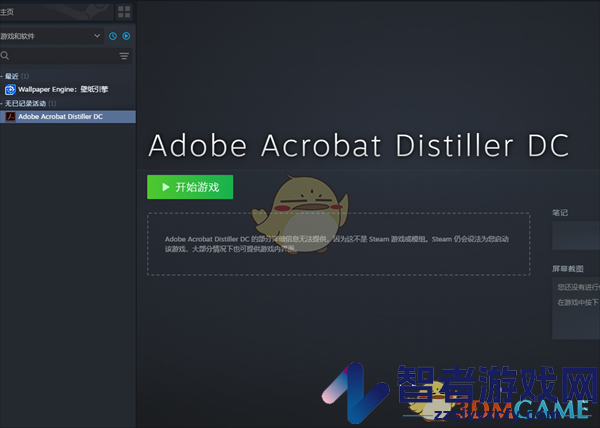The width and height of the screenshot is (600, 428).
Task: Click the library search field
Action: click(x=66, y=56)
